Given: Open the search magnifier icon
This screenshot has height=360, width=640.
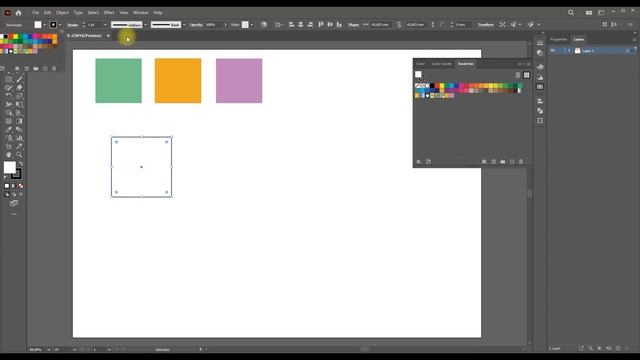Looking at the screenshot, I should [571, 13].
